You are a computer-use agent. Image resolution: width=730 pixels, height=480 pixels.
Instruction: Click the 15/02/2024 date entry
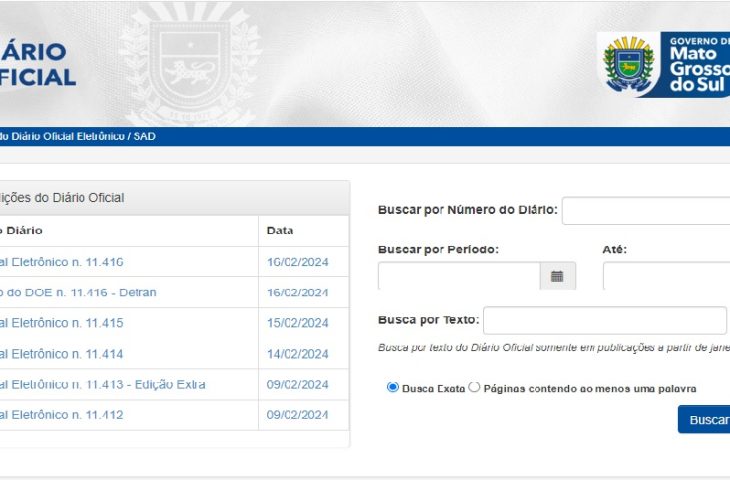[297, 323]
